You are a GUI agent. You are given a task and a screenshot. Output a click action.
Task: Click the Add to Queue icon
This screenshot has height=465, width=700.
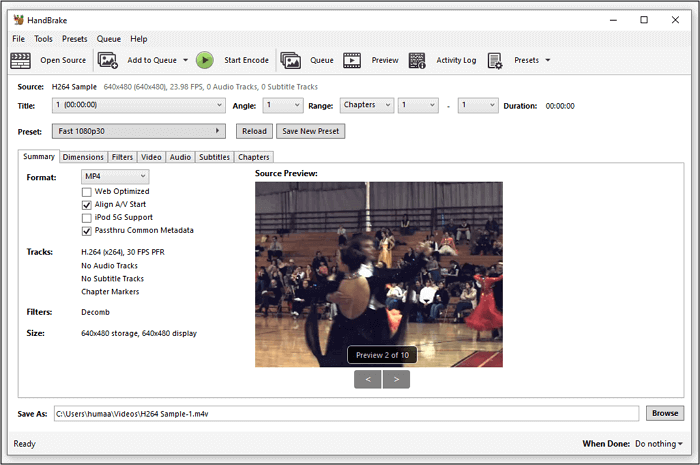tap(108, 60)
